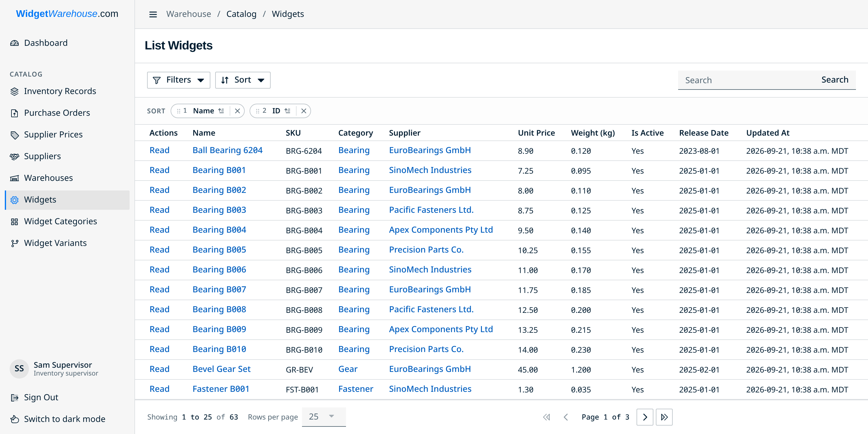Click the Search button

(x=834, y=80)
